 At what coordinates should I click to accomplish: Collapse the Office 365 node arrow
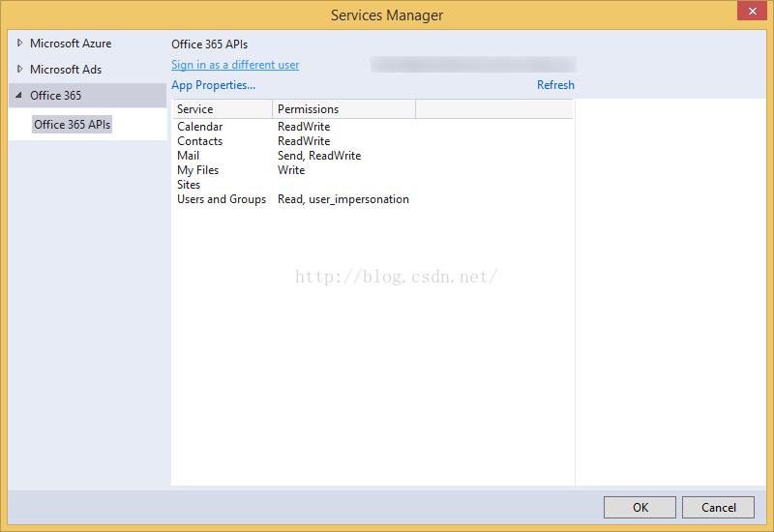click(x=18, y=95)
